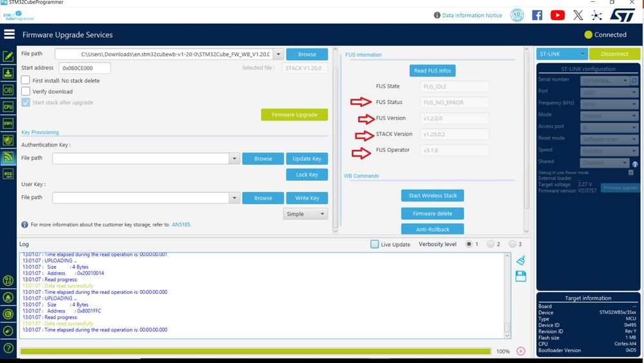Click the Update Key button
Viewport: 644px width, 363px height.
point(307,159)
